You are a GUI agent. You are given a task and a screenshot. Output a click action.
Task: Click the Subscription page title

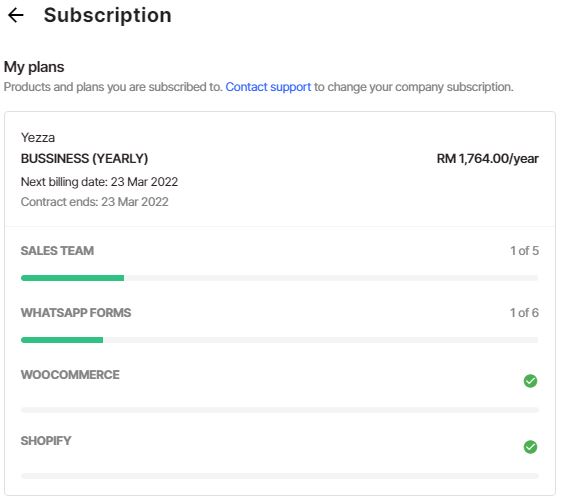[x=108, y=15]
